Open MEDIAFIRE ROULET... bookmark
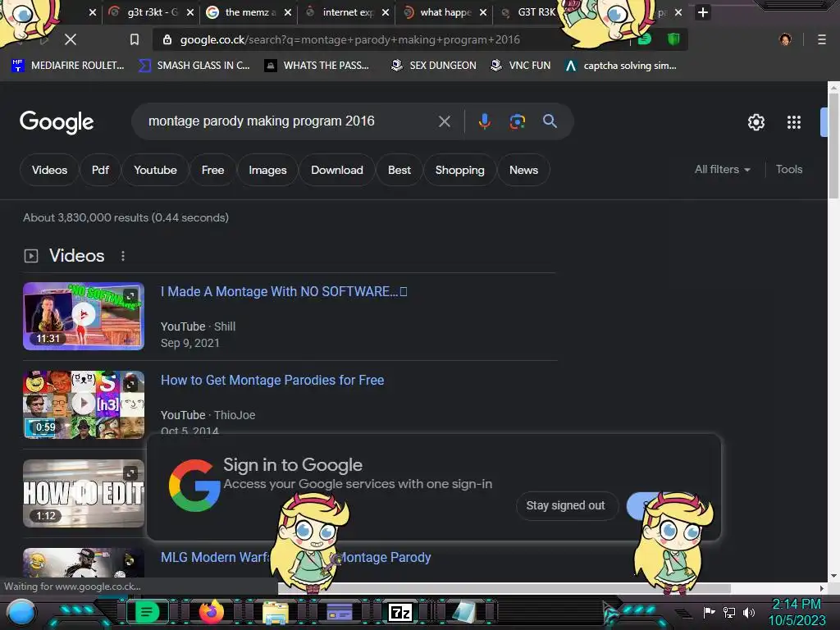 67,66
